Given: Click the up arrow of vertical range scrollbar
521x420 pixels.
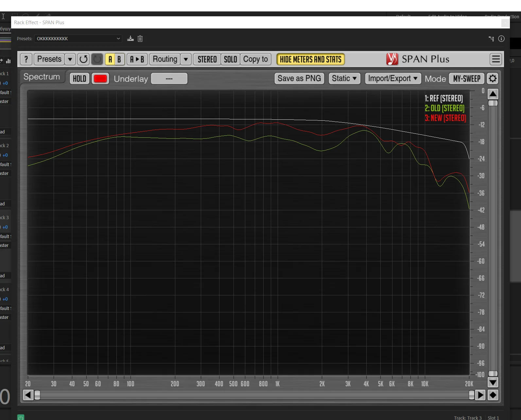Looking at the screenshot, I should pos(493,94).
